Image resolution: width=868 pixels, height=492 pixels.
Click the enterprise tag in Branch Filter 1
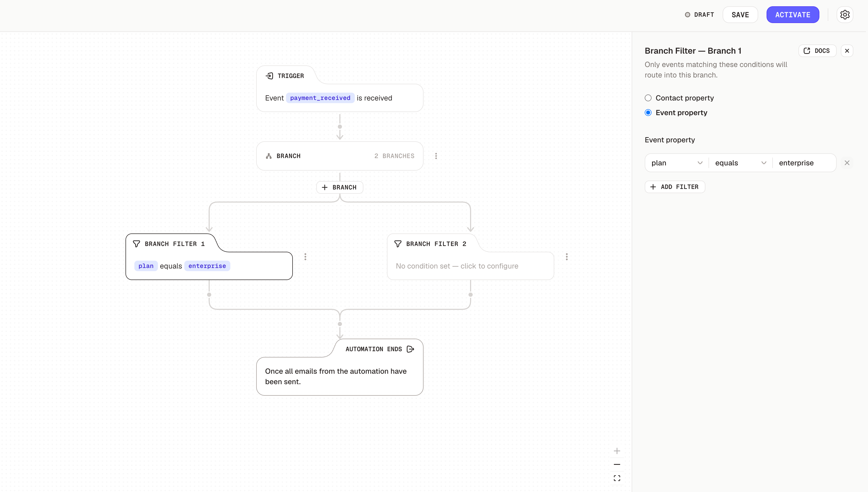[x=207, y=266]
